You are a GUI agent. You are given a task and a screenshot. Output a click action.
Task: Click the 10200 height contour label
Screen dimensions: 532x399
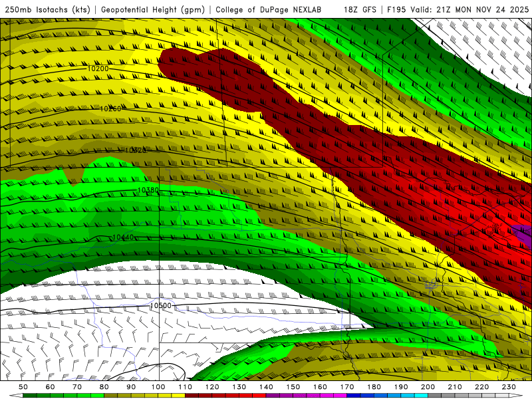tap(98, 68)
